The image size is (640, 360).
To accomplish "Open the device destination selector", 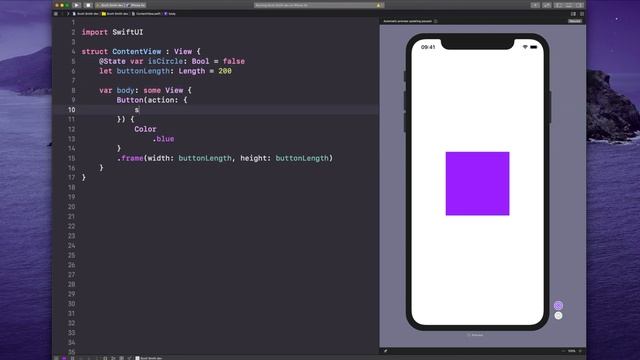I will (136, 5).
